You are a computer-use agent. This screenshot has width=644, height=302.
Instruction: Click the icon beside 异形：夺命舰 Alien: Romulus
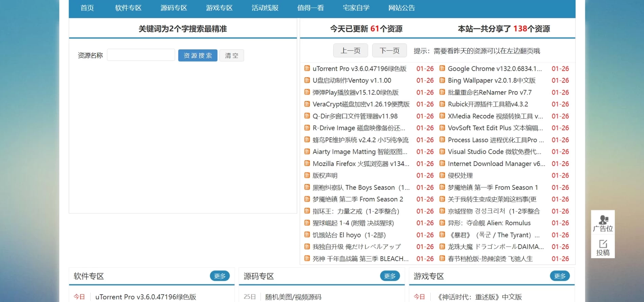tap(442, 223)
